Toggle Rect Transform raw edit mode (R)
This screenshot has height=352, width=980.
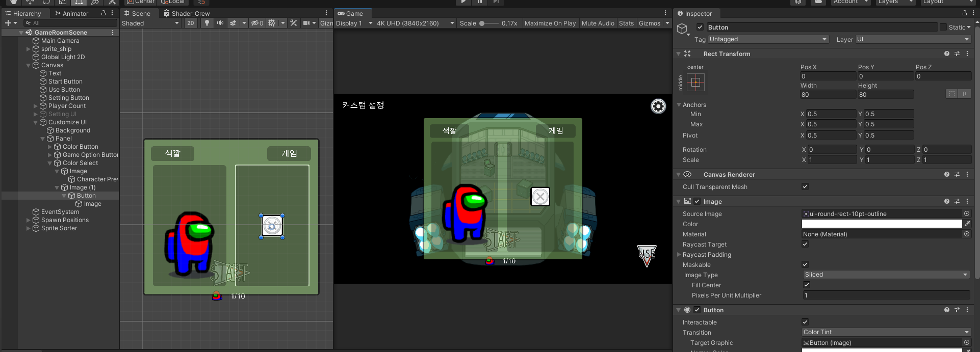[x=965, y=94]
